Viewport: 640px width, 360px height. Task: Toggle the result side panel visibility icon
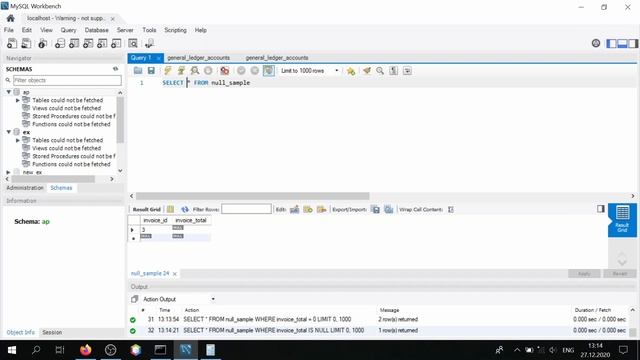click(x=601, y=209)
